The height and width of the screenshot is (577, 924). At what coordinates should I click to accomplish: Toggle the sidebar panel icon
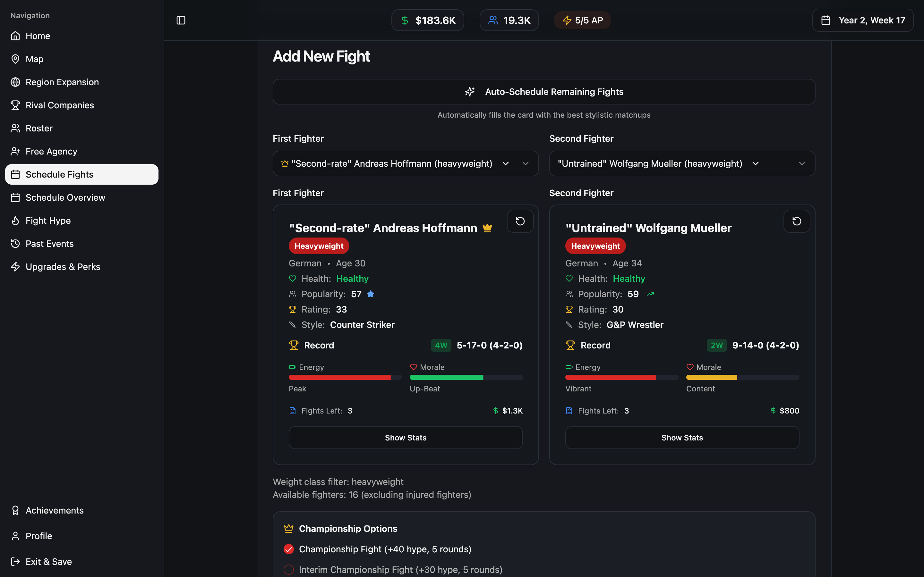coord(180,20)
